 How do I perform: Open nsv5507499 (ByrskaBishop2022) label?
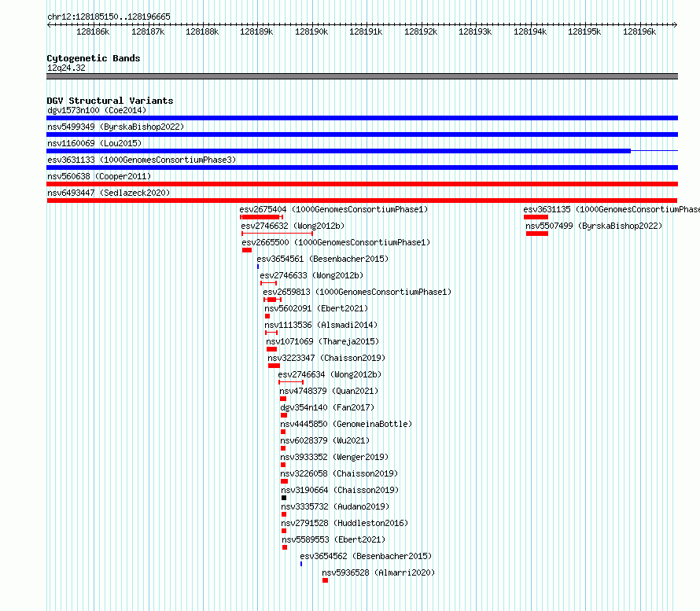click(594, 226)
